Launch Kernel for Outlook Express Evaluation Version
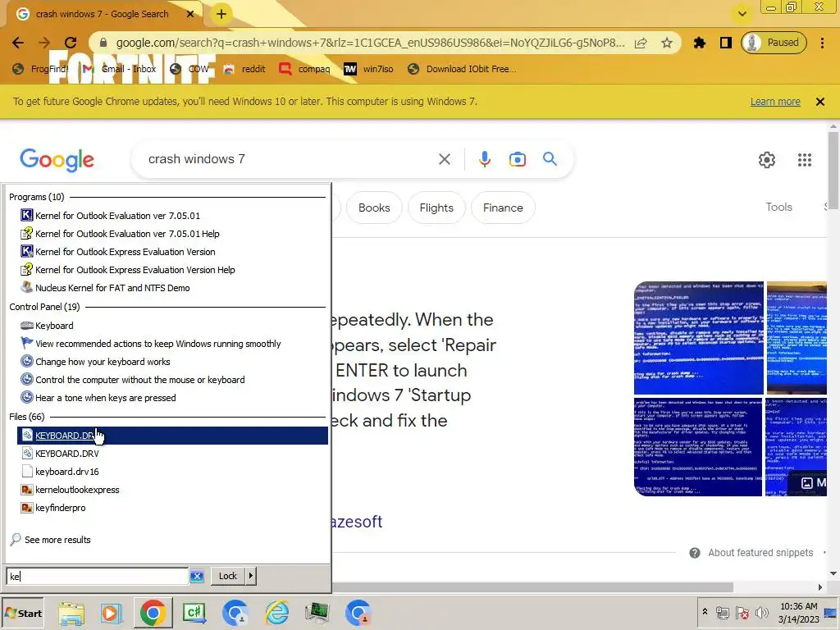The image size is (840, 630). point(117,252)
